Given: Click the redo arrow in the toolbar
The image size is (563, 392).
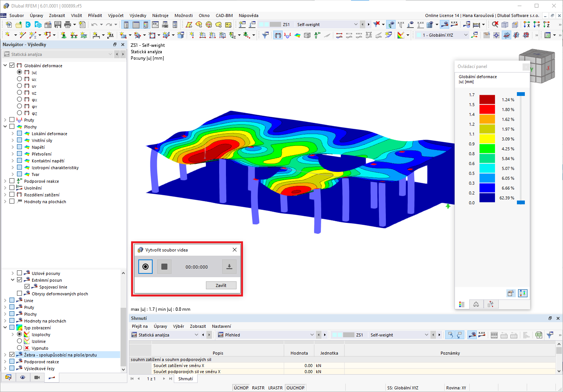Looking at the screenshot, I should [x=109, y=25].
